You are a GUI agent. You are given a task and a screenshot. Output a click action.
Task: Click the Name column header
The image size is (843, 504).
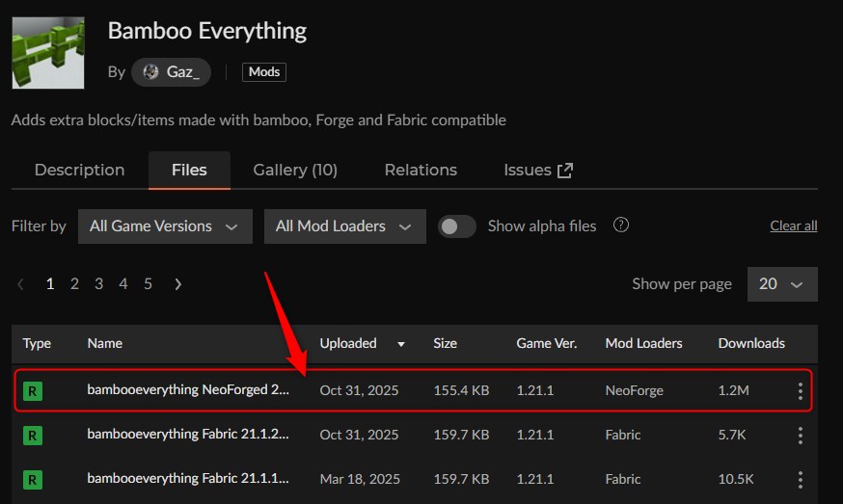click(x=105, y=343)
